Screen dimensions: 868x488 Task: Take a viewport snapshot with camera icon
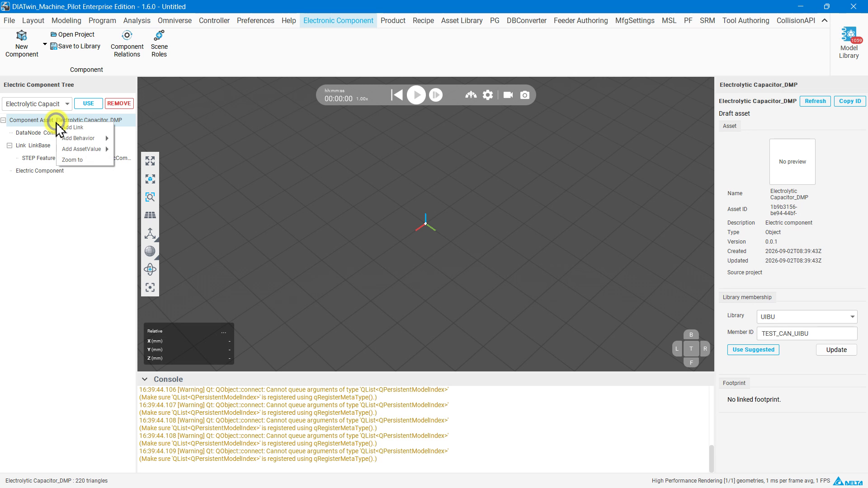(x=525, y=95)
